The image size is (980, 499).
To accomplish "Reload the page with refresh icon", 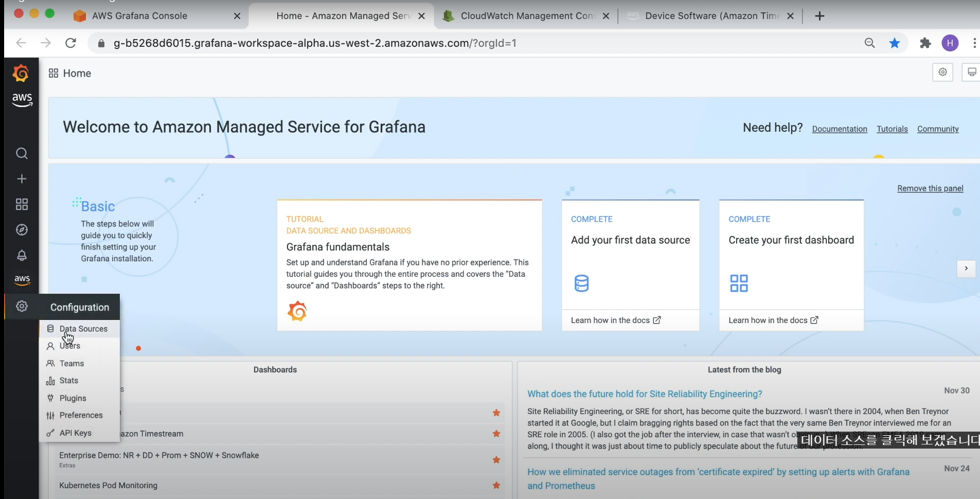I will pos(70,43).
